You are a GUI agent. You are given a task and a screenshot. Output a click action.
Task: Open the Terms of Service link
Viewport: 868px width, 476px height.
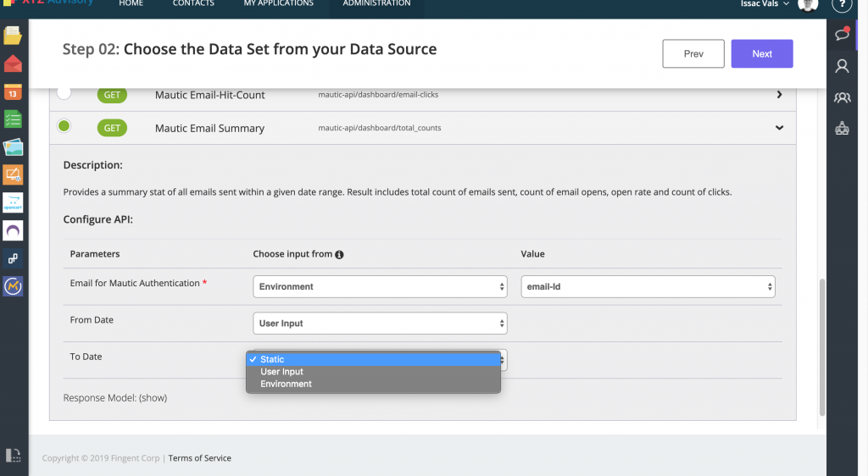point(200,458)
